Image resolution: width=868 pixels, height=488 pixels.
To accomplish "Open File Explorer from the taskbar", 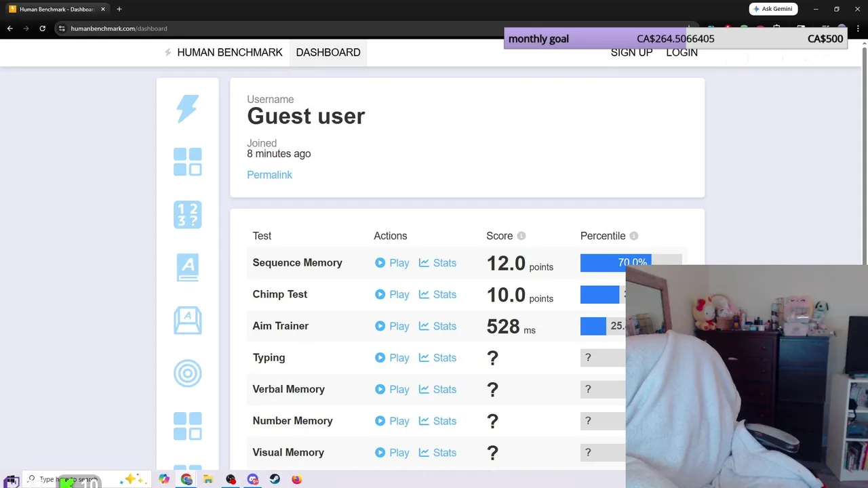I will [208, 479].
